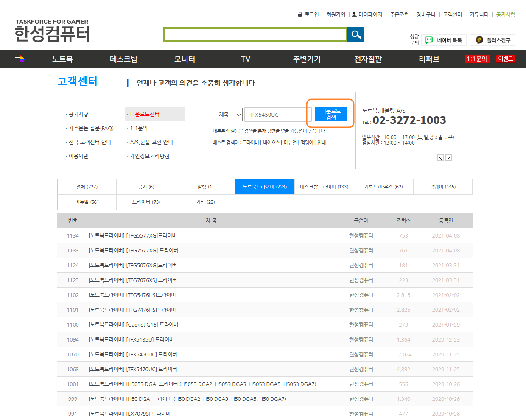Image resolution: width=526 pixels, height=420 pixels.
Task: Open the rainbow hamburger menu icon
Action: point(20,59)
